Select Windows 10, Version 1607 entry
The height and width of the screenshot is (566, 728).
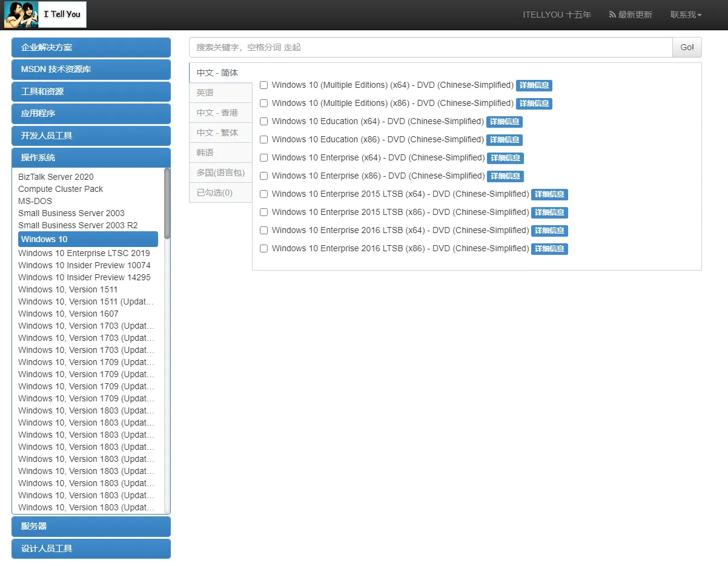pyautogui.click(x=68, y=314)
